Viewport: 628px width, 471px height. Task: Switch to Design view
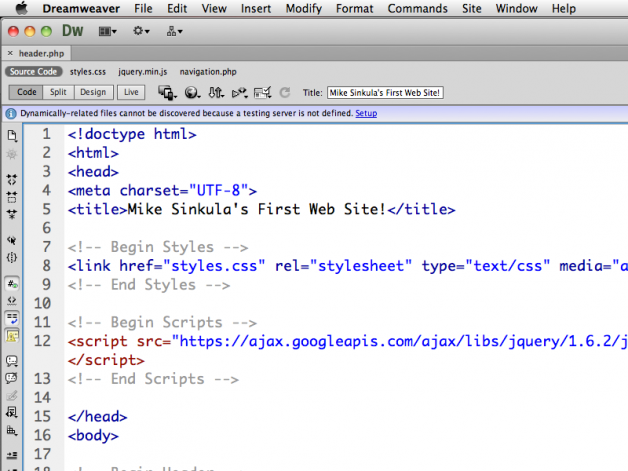[93, 92]
